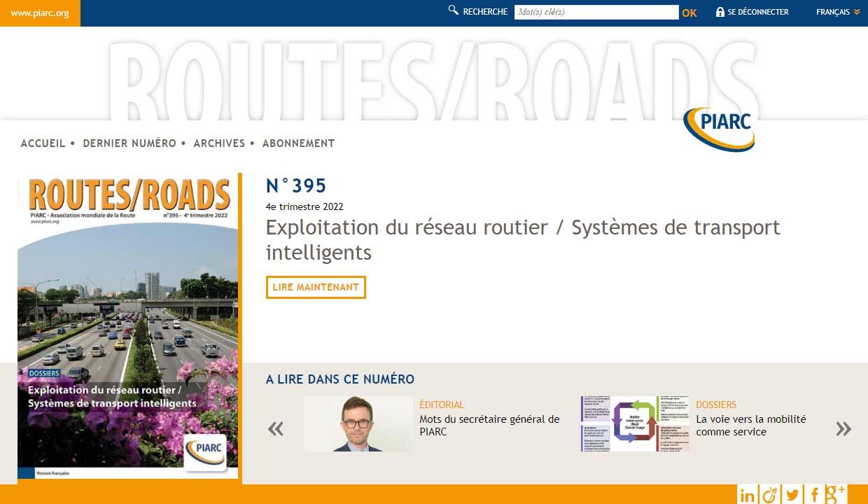Show previous articles with left arrows

(276, 428)
